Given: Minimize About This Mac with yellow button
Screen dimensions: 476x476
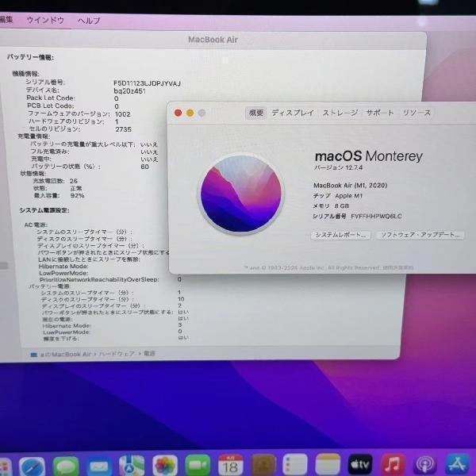Looking at the screenshot, I should coord(190,113).
